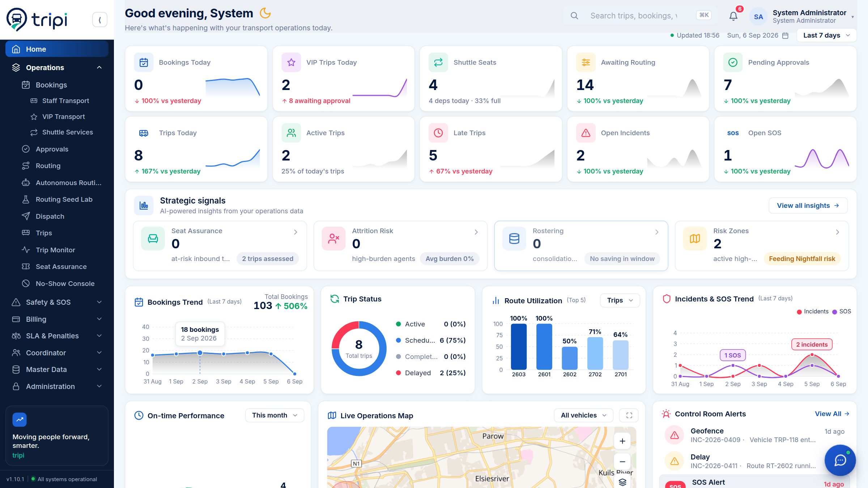Image resolution: width=868 pixels, height=488 pixels.
Task: Expand the live map to fullscreen
Action: click(x=629, y=415)
